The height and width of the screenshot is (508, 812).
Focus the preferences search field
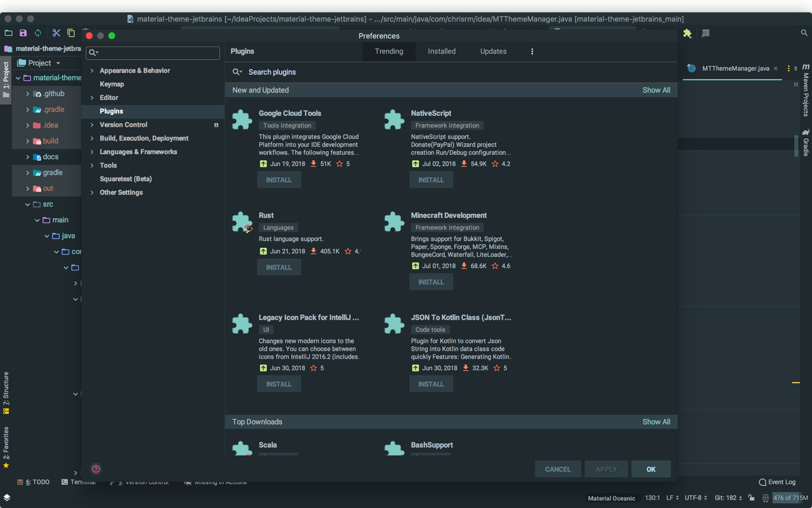point(153,52)
